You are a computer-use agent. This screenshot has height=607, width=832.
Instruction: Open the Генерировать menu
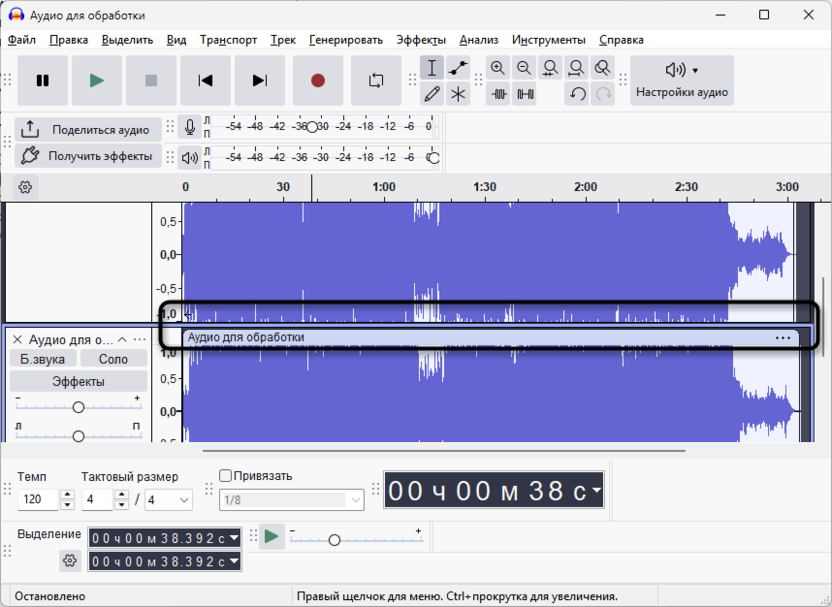346,40
